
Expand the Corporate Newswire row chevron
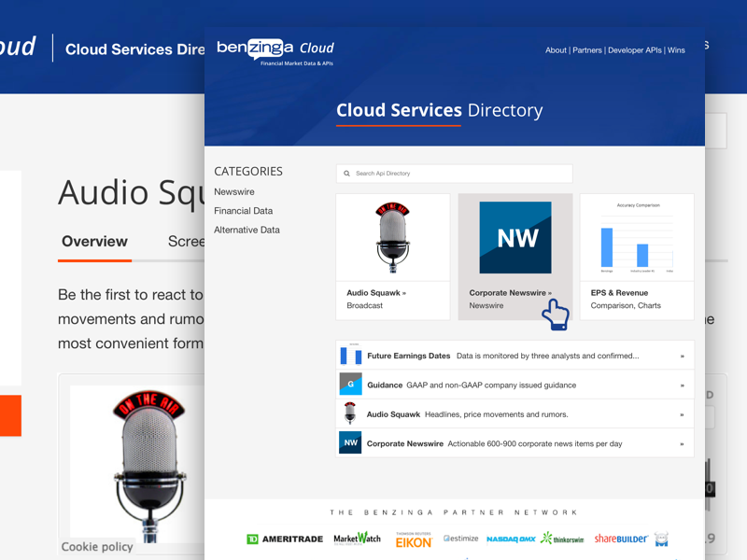[683, 443]
